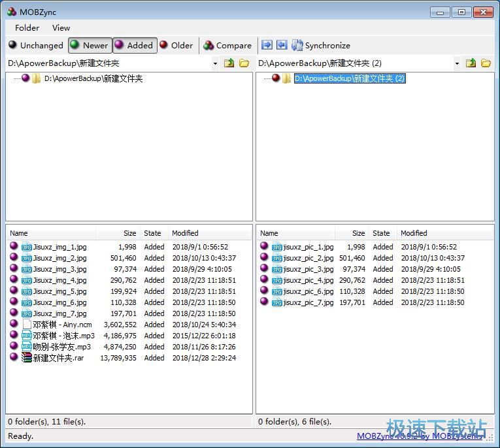Expand the right folder path dropdown
500x448 pixels.
click(x=457, y=63)
